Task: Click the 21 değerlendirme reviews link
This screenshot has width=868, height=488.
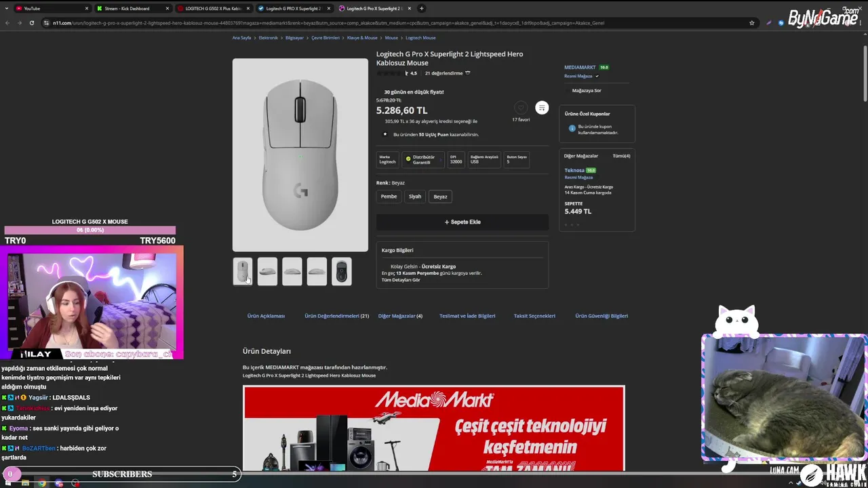Action: pos(444,73)
